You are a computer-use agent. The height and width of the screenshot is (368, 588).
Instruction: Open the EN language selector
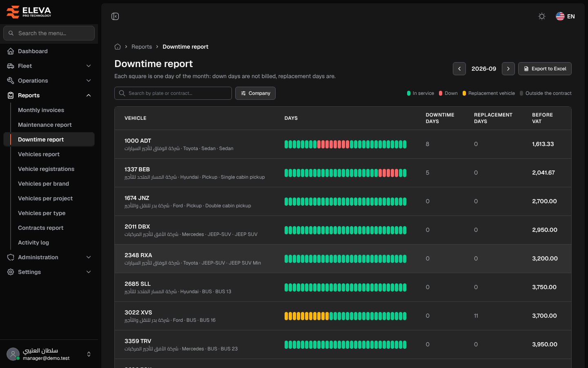(x=566, y=16)
